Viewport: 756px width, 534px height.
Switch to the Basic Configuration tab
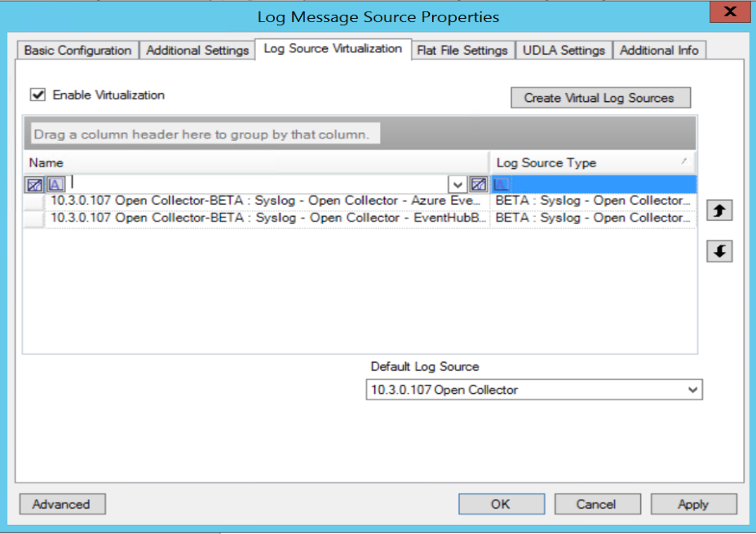(77, 51)
